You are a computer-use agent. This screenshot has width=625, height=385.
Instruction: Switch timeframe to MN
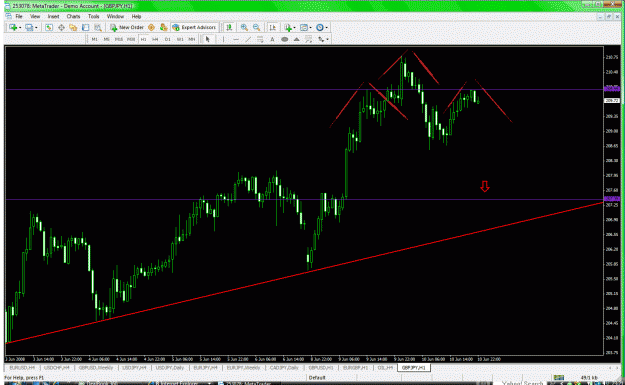(192, 39)
